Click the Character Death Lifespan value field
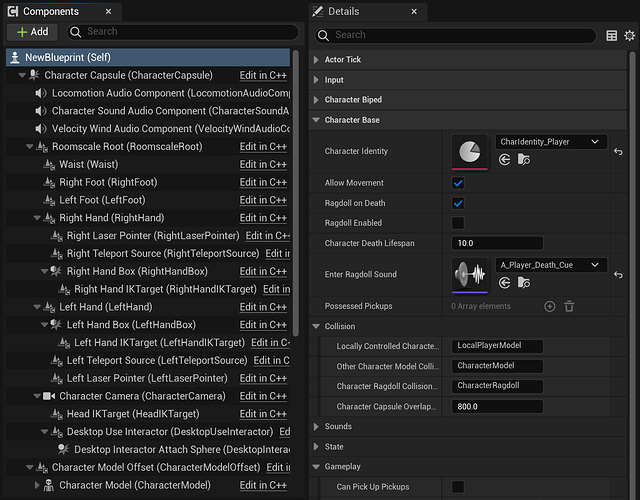 click(497, 243)
